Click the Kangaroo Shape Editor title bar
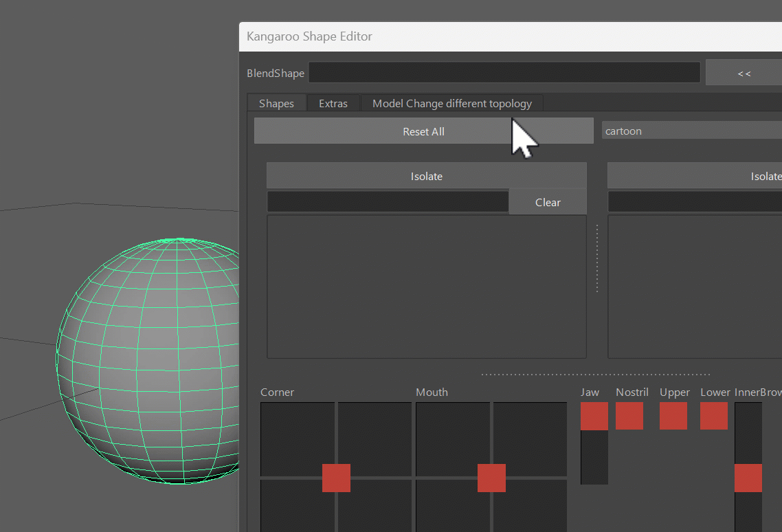 click(510, 36)
